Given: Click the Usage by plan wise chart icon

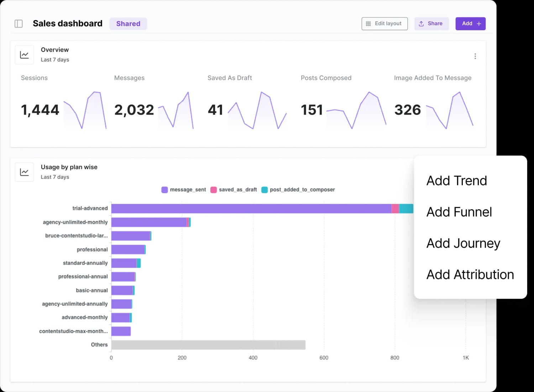Looking at the screenshot, I should click(24, 172).
